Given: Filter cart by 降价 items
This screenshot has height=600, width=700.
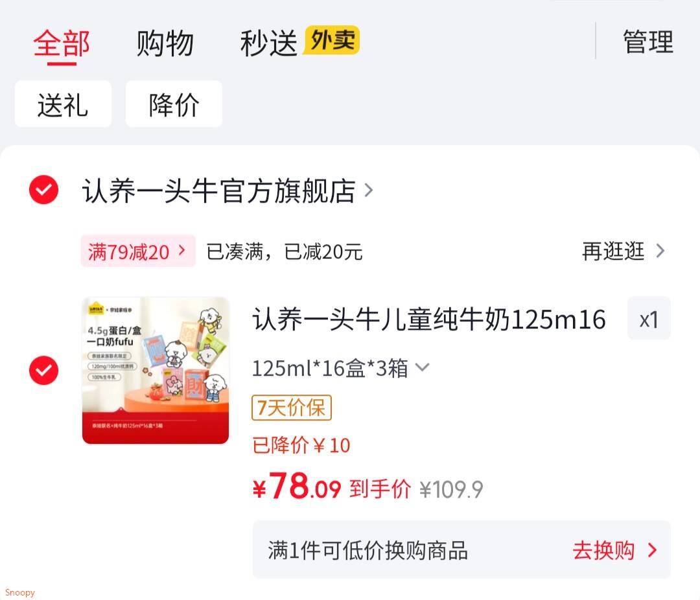Looking at the screenshot, I should coord(174,104).
